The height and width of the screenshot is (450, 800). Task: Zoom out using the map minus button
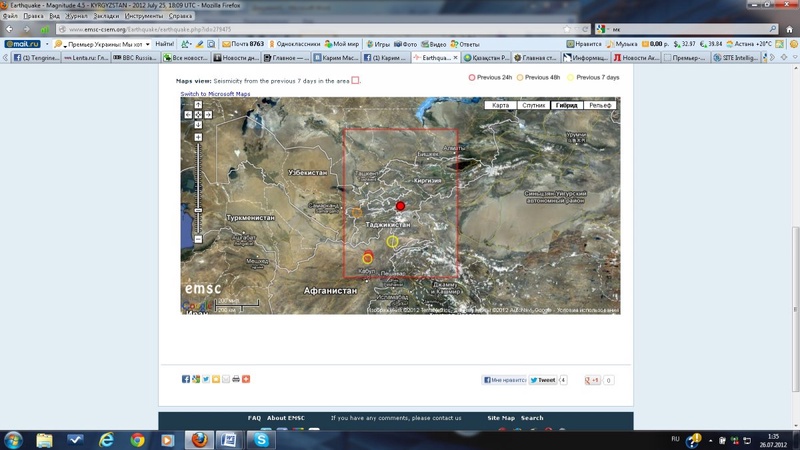click(198, 239)
